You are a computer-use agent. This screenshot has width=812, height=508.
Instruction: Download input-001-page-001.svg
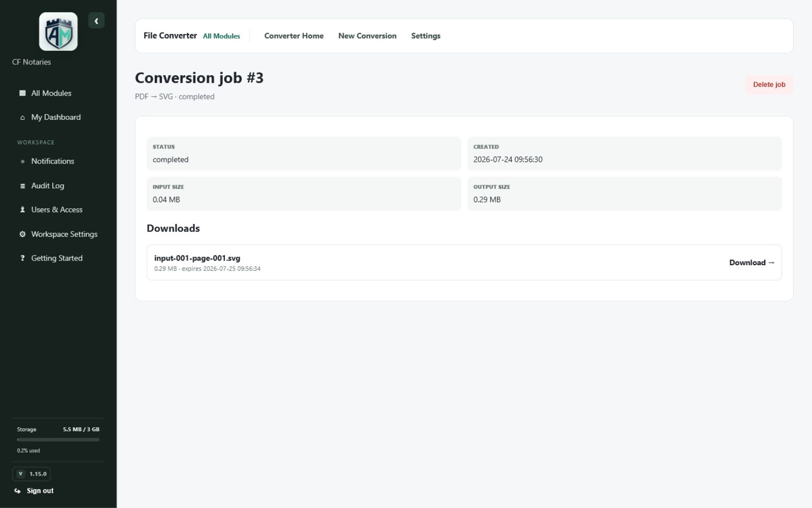[x=752, y=263]
